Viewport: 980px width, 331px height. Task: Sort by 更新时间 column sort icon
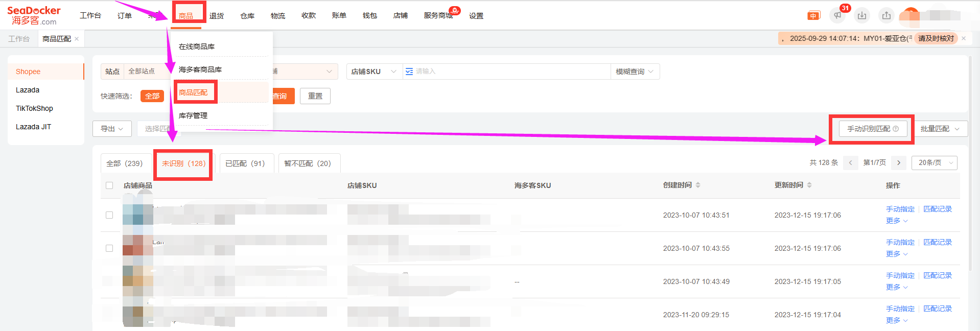[x=809, y=185]
